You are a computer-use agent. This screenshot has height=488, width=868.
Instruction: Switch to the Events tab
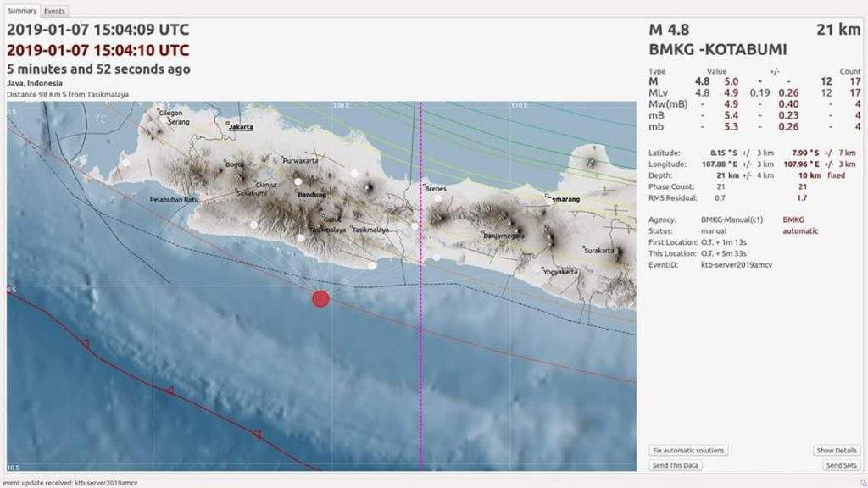coord(53,11)
